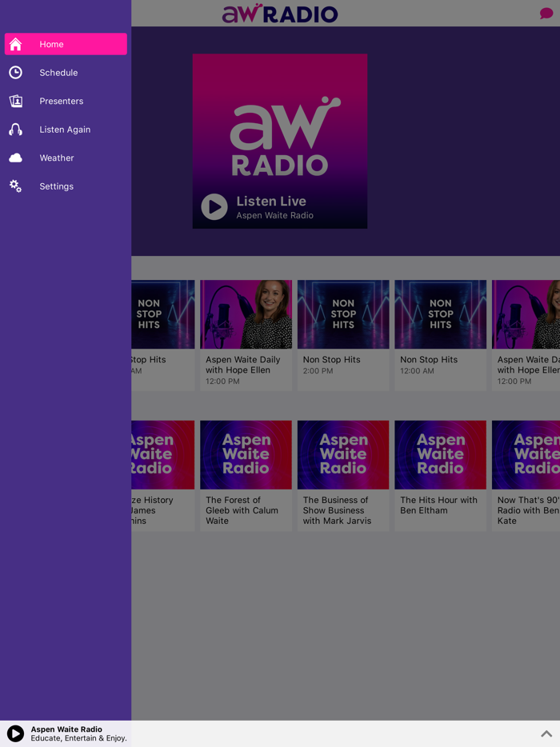Expand the player with the up chevron
Image resolution: width=560 pixels, height=747 pixels.
[546, 733]
